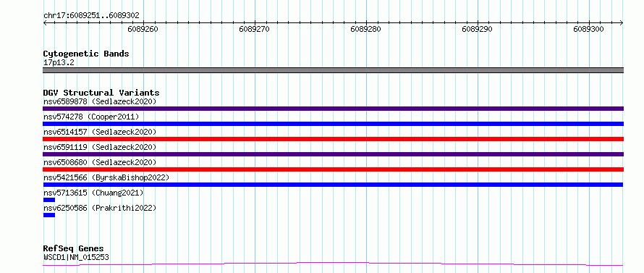Click the gray 17p13.2 cytoband bar

(333, 70)
